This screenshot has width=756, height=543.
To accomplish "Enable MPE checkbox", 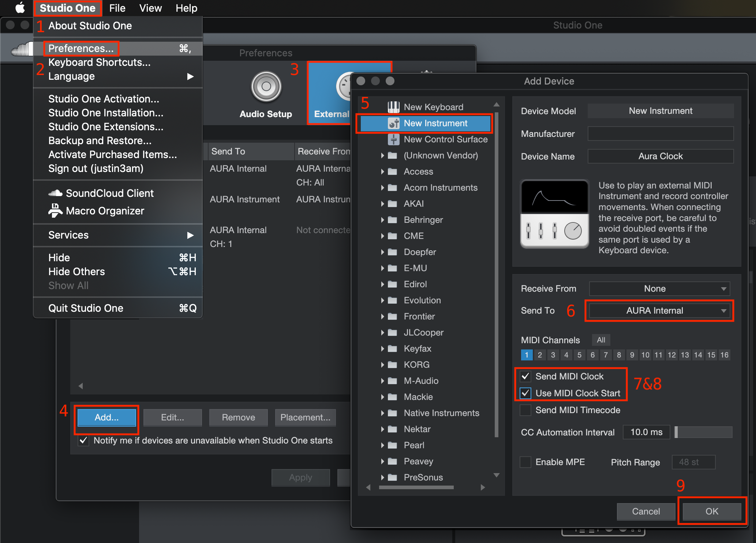I will click(525, 462).
